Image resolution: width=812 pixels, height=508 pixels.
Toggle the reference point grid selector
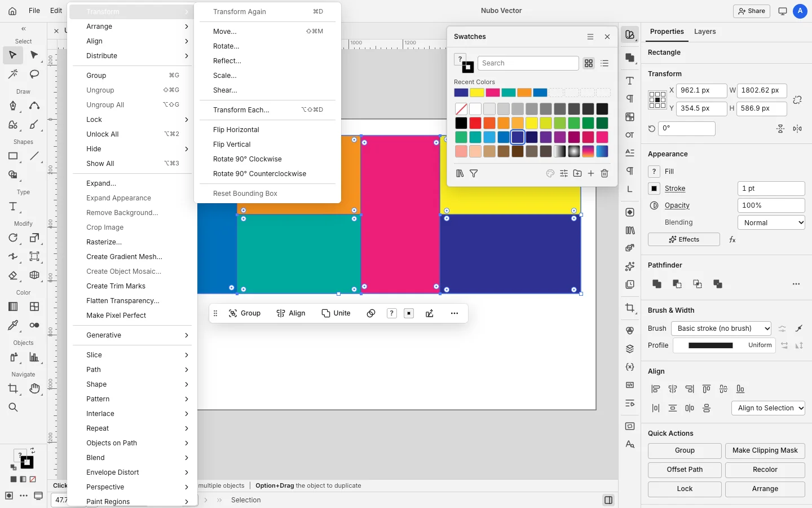pos(657,100)
